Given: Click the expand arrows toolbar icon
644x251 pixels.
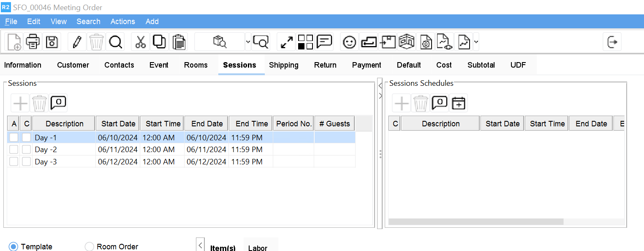Looking at the screenshot, I should tap(287, 42).
